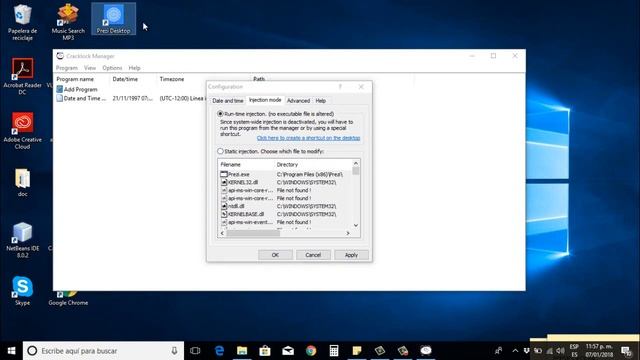This screenshot has width=640, height=360.
Task: Open the ESP input language indicator
Action: pos(574,351)
